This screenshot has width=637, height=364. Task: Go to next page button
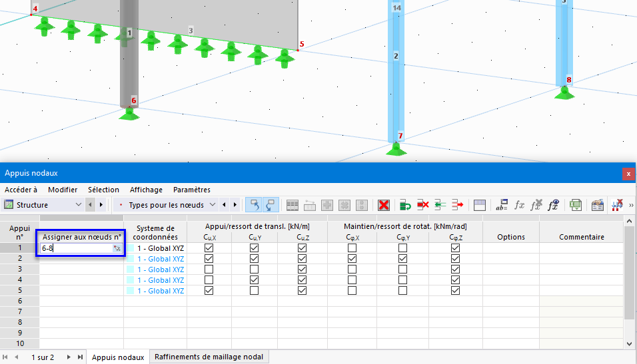[x=69, y=357]
